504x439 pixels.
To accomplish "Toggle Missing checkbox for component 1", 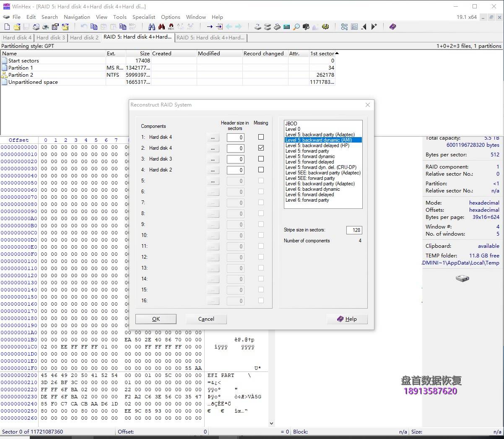I will [261, 137].
